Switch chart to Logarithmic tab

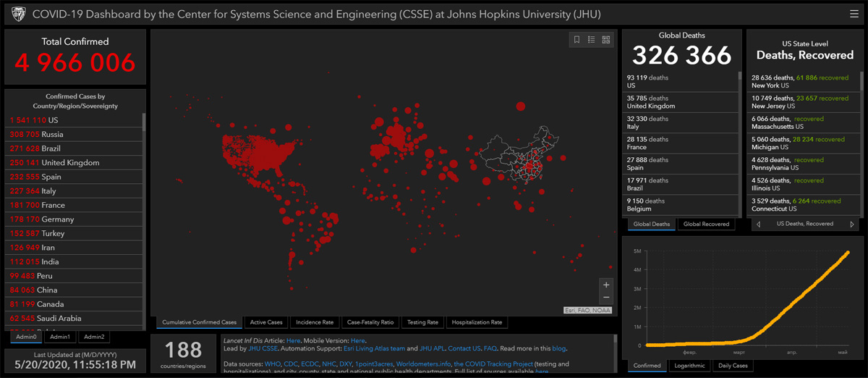pos(689,366)
